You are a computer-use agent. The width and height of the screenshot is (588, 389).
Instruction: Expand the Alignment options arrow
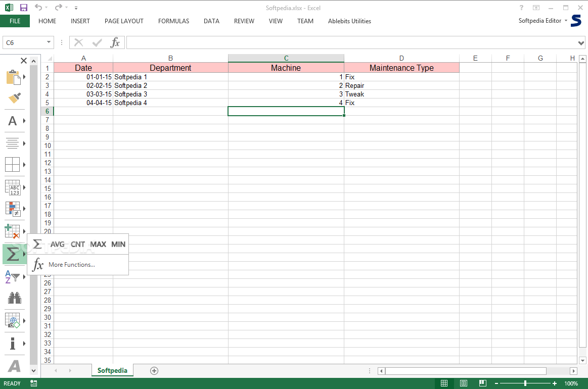(24, 143)
